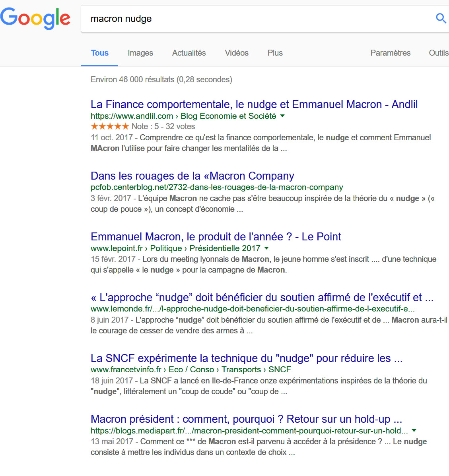Expand the dropdown arrow next to the mediapart URL
Screen dimensions: 449x476
pyautogui.click(x=414, y=431)
